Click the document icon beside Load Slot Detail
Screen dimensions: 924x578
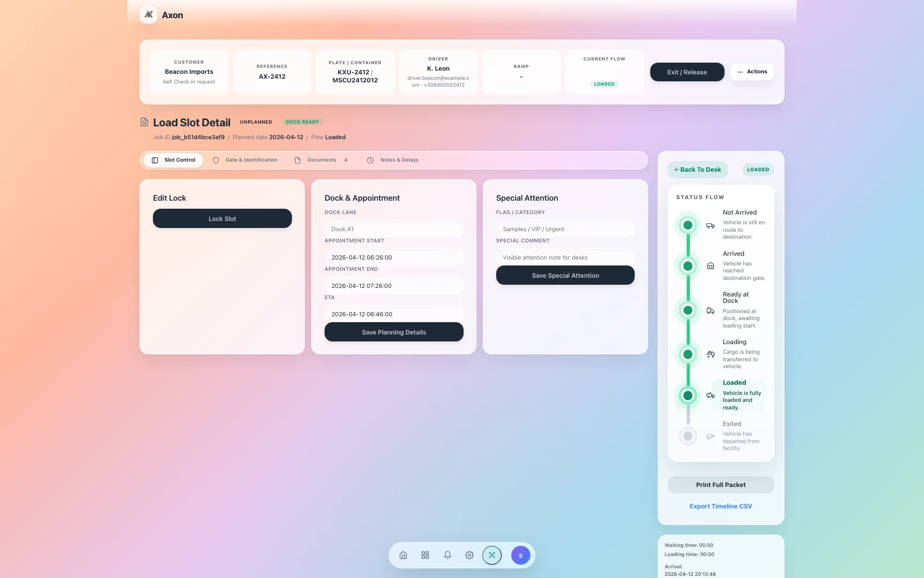coord(144,122)
